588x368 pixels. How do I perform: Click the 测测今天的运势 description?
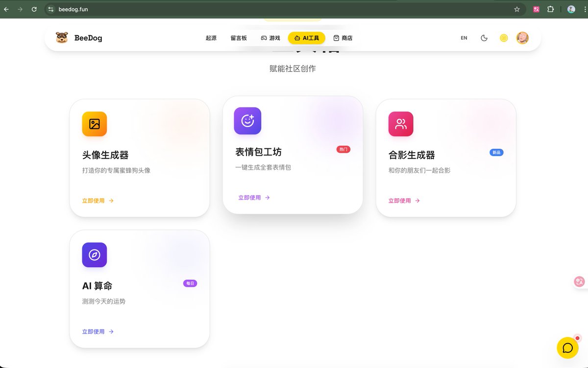[x=104, y=301]
